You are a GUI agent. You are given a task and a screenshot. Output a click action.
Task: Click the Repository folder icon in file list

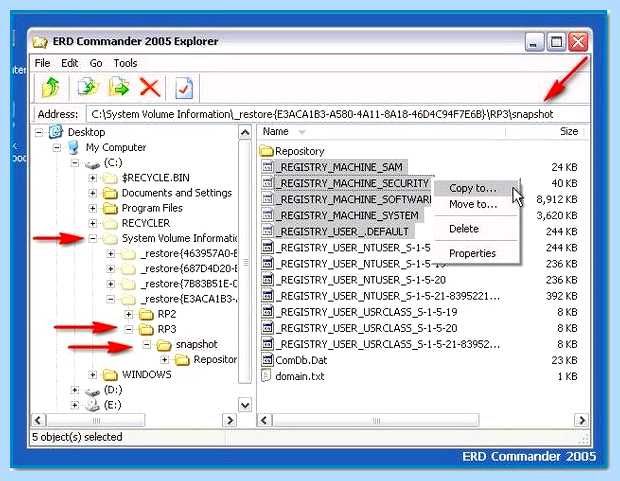pos(267,151)
